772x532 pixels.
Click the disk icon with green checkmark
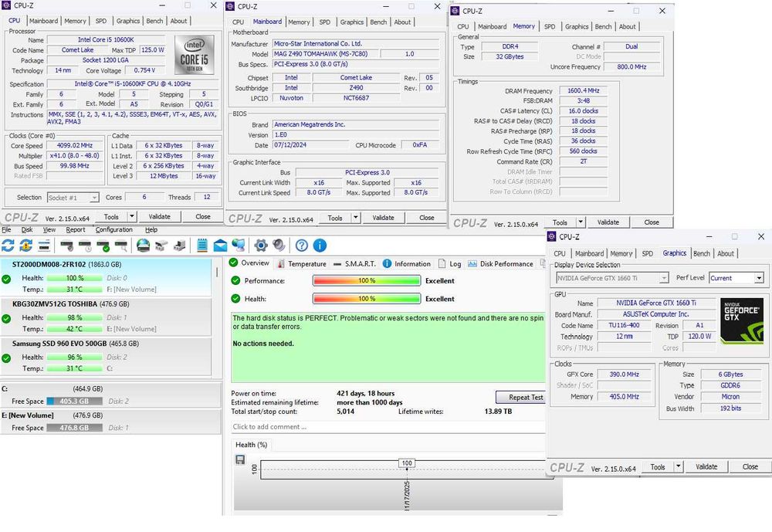click(103, 246)
